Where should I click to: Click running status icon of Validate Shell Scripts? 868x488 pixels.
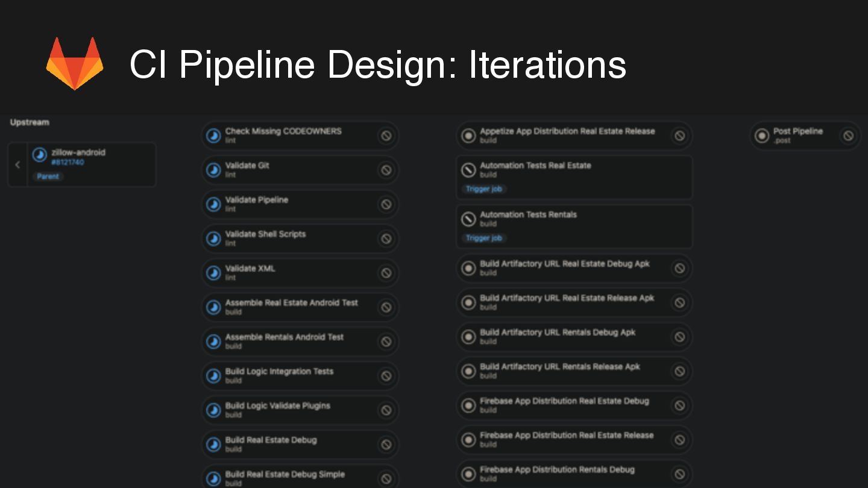pyautogui.click(x=213, y=239)
